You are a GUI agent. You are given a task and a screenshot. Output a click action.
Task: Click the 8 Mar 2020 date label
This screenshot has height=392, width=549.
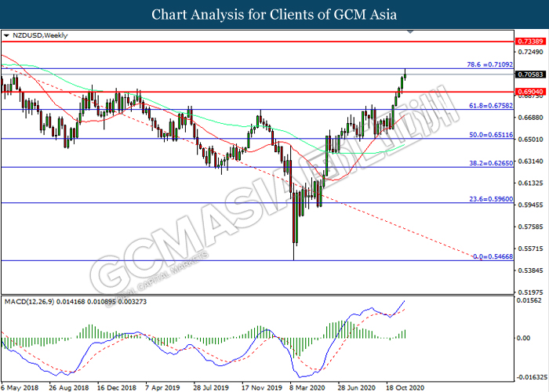[x=307, y=388]
